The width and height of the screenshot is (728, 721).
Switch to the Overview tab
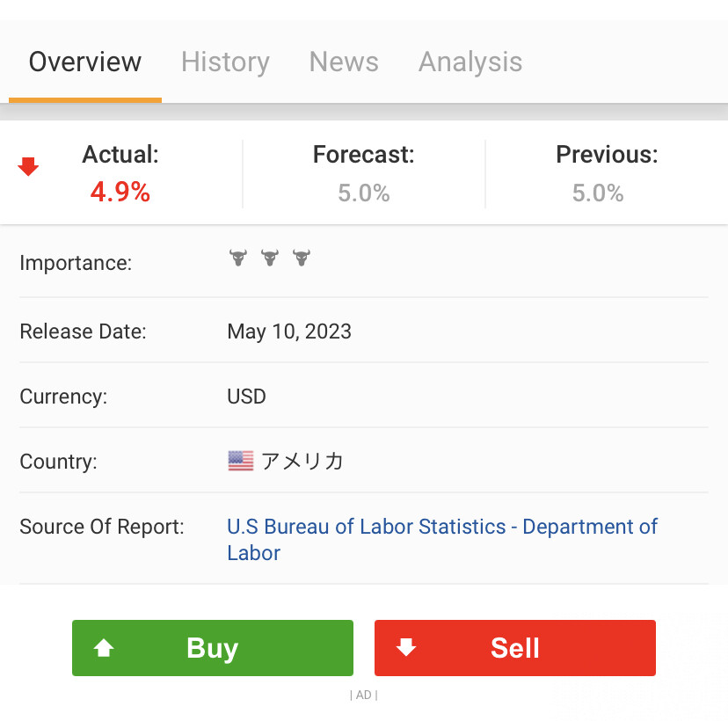click(x=84, y=62)
